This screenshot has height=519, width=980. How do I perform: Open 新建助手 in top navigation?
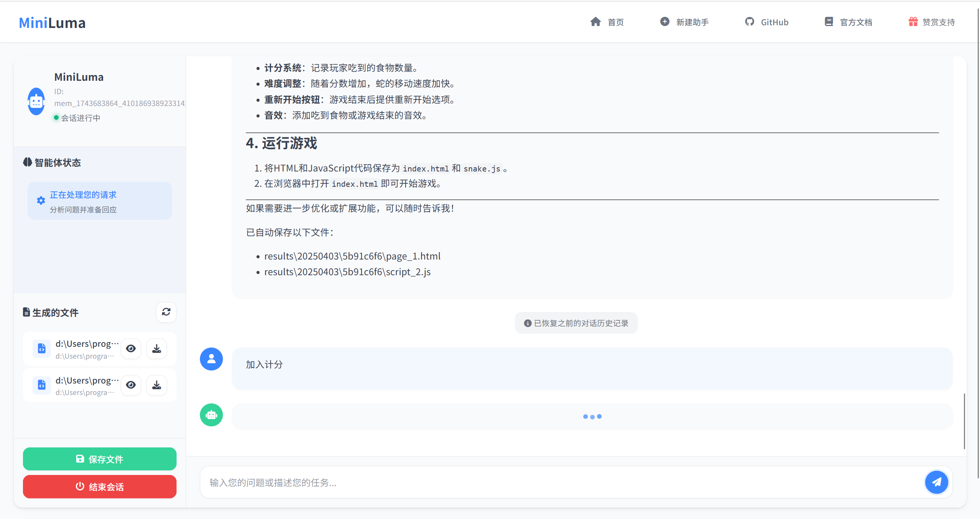tap(684, 22)
